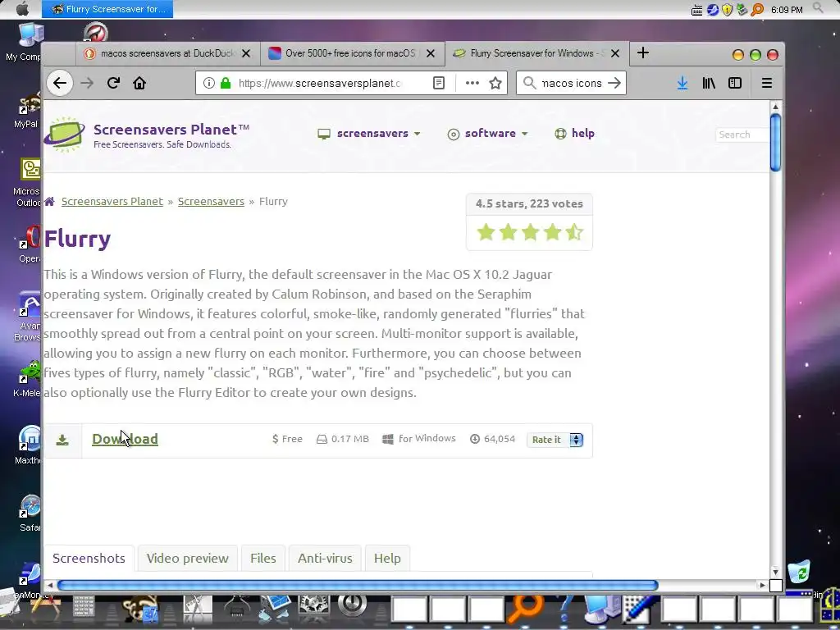This screenshot has height=630, width=840.
Task: Open the yellow security shield tray icon
Action: pos(727,9)
